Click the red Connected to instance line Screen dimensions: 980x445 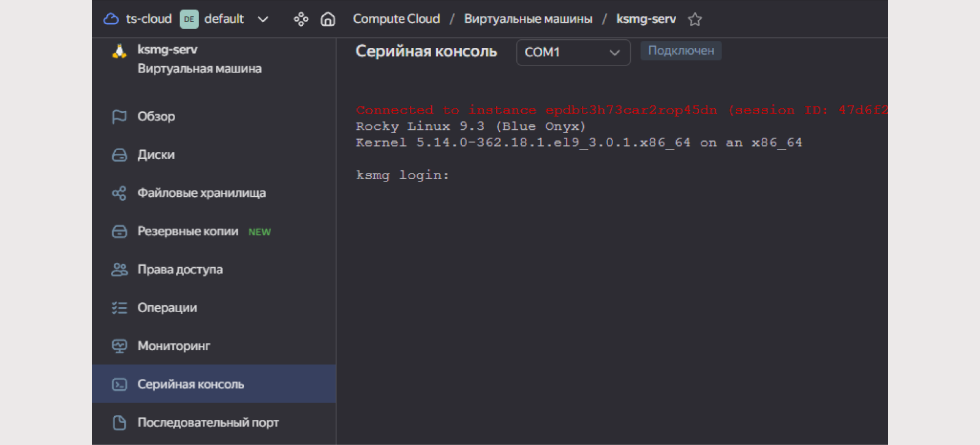[622, 110]
